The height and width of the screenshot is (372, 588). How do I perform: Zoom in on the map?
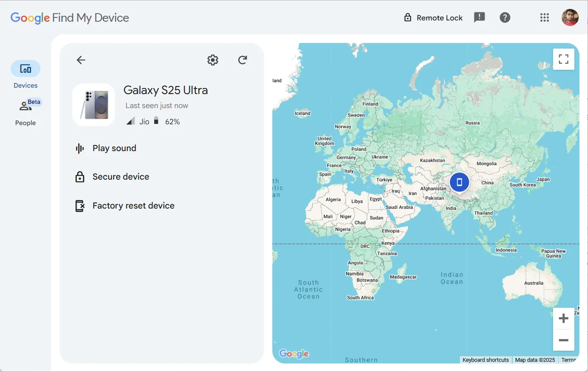pyautogui.click(x=563, y=318)
